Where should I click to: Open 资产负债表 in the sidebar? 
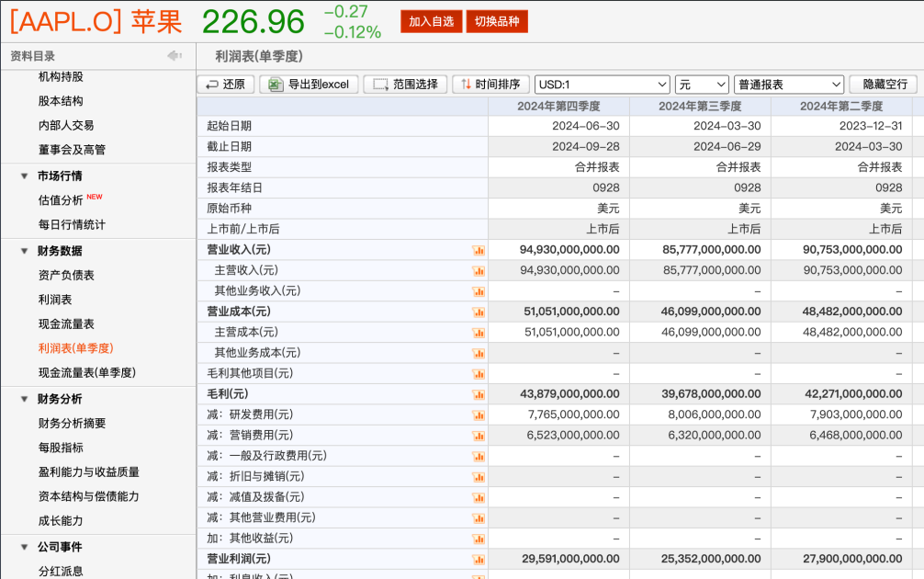point(66,275)
